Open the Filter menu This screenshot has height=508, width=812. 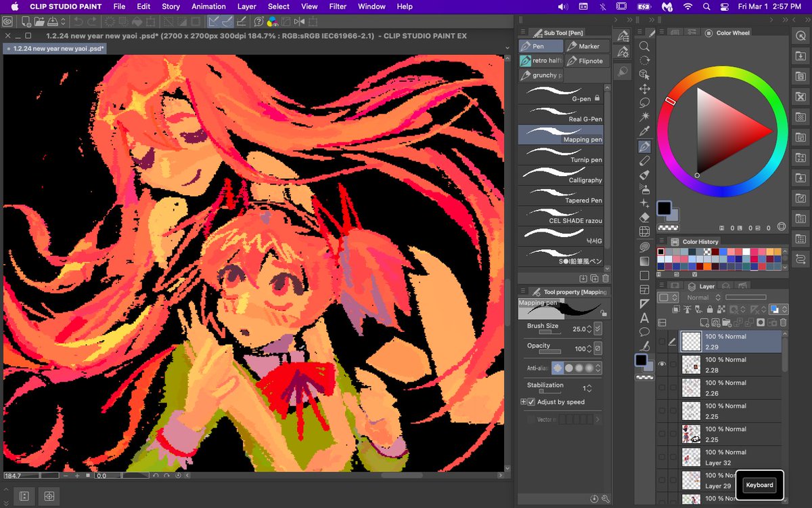tap(338, 6)
